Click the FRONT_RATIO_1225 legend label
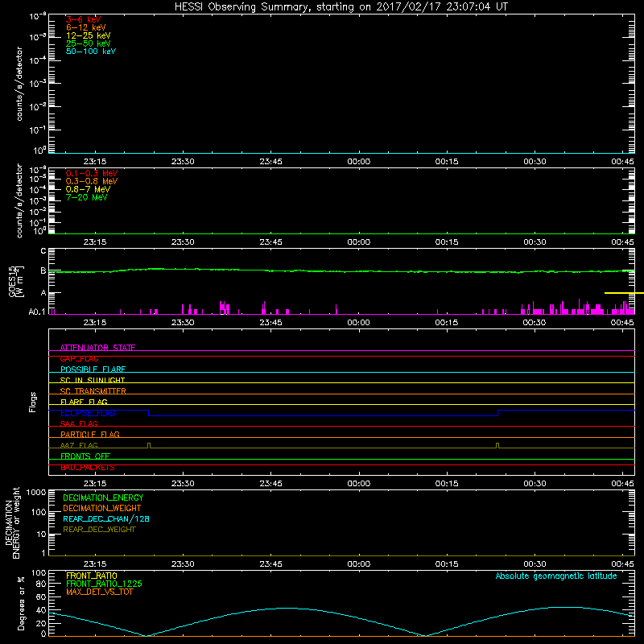644x644 pixels. pos(104,584)
